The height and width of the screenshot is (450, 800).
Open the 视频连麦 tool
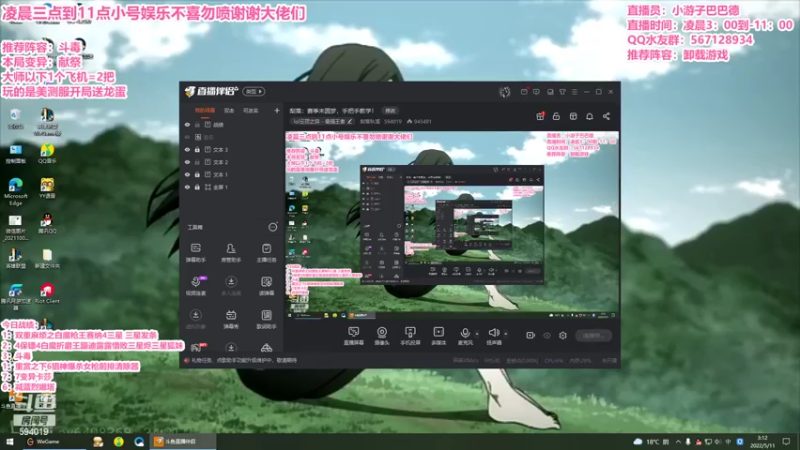[x=195, y=286]
